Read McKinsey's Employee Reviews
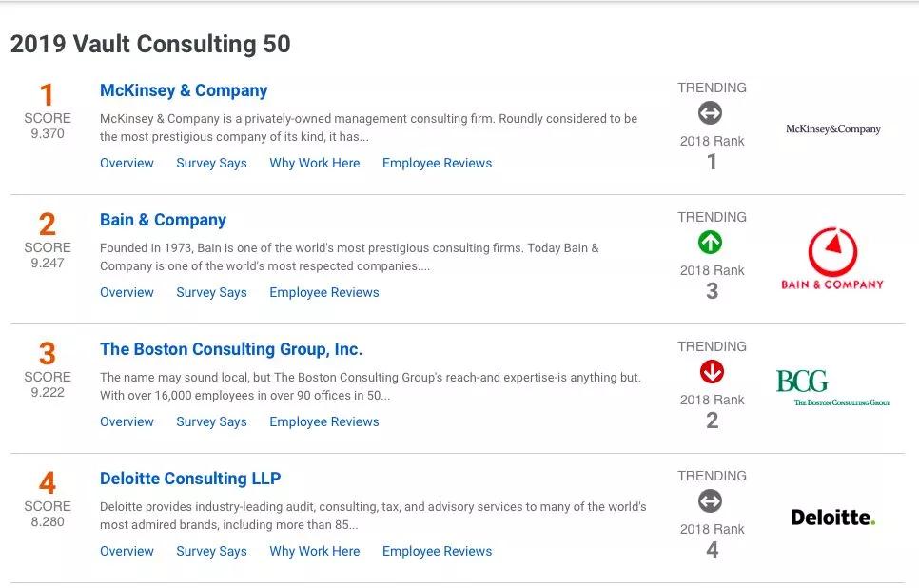919x588 pixels. (437, 163)
